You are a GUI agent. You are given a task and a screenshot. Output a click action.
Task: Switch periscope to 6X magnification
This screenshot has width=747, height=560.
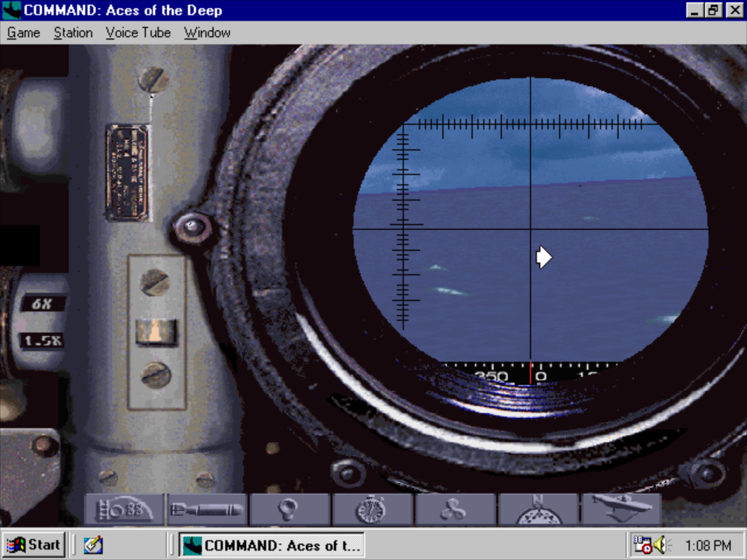[x=42, y=304]
